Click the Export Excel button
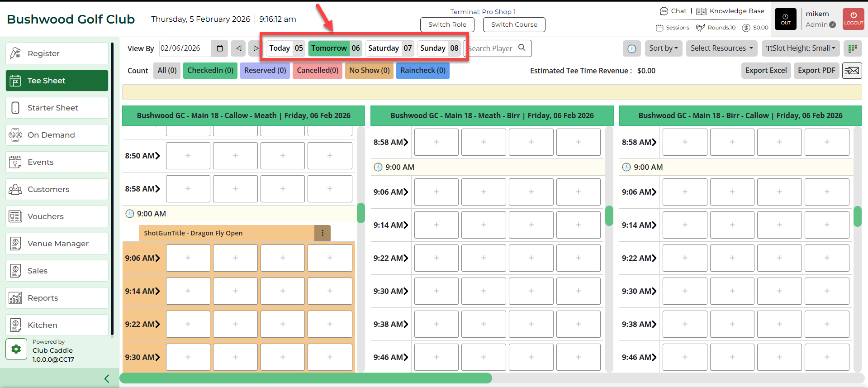 (766, 71)
